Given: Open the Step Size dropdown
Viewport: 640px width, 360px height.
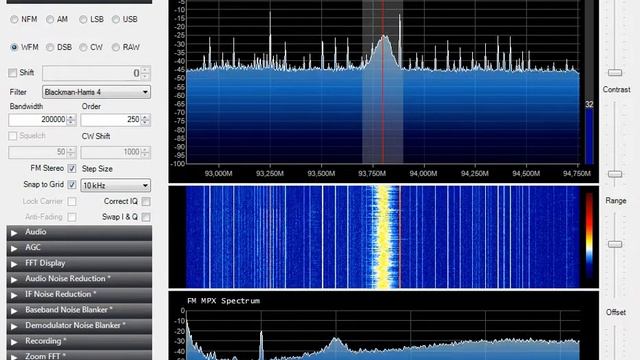Looking at the screenshot, I should point(116,185).
